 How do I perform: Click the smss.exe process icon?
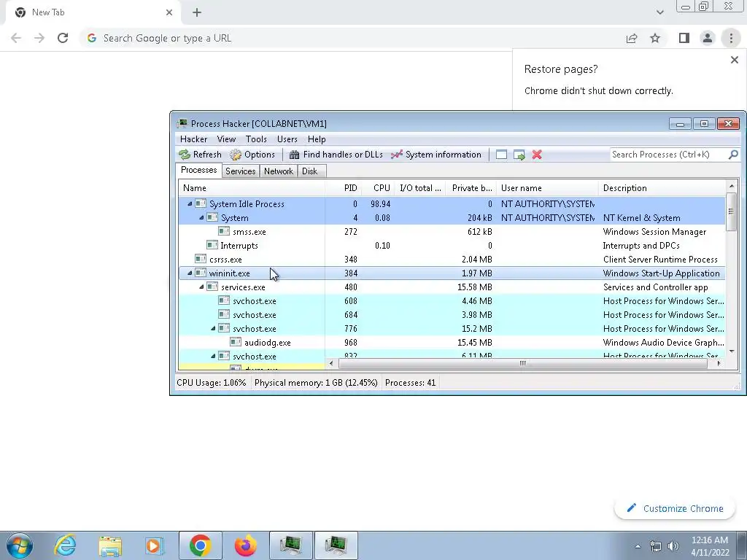224,231
